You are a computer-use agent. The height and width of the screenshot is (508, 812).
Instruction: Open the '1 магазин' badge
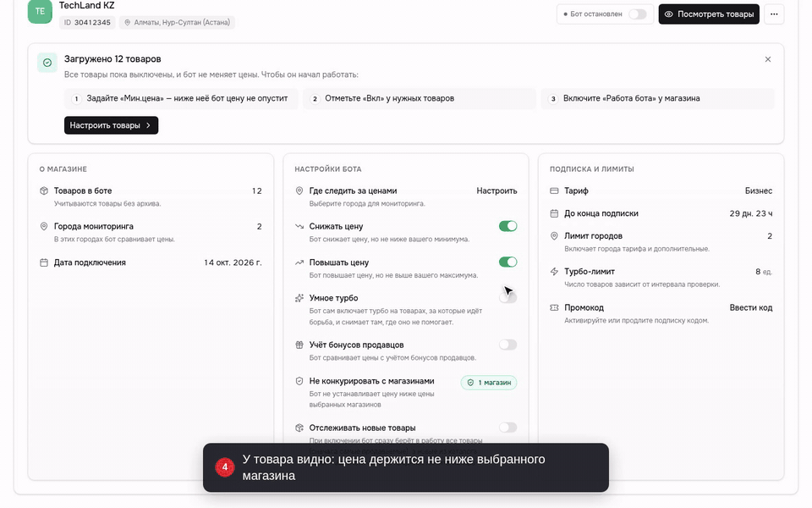tap(489, 383)
